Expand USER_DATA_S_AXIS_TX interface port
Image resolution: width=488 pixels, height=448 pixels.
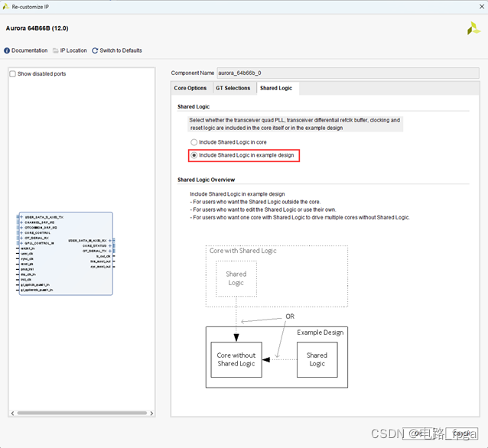point(21,217)
